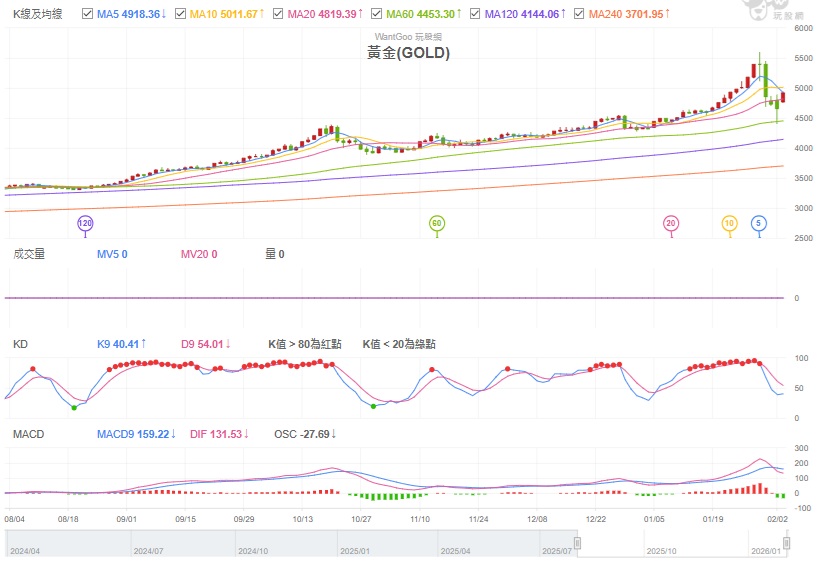Click the yellow 10 moving average marker
817x562 pixels.
(730, 223)
